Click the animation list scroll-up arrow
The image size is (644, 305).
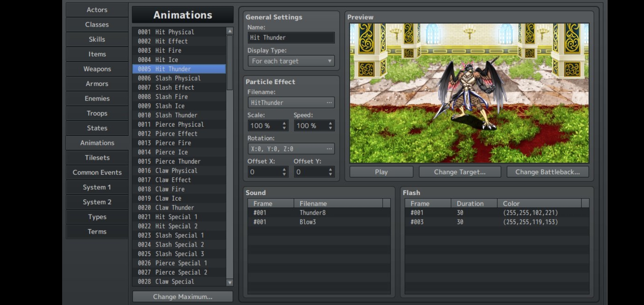tap(230, 31)
